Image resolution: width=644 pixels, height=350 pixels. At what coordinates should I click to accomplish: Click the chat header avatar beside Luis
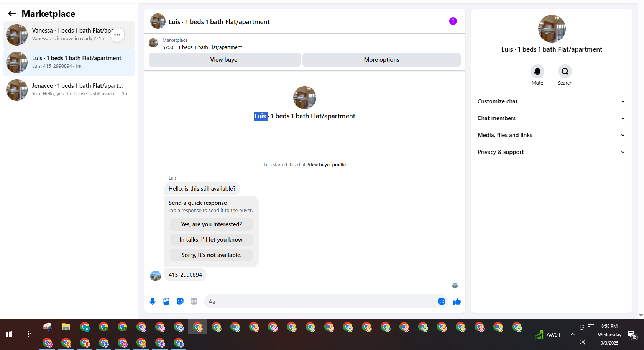point(158,21)
